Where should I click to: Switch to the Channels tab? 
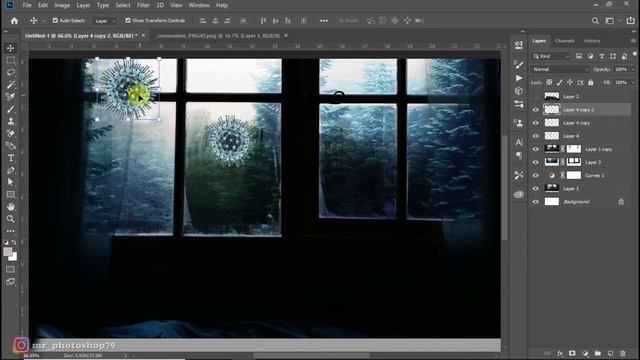point(564,41)
